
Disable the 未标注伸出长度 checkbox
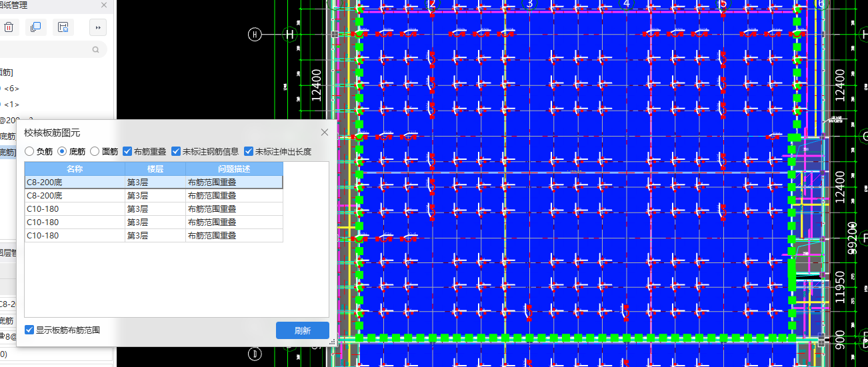click(x=249, y=152)
